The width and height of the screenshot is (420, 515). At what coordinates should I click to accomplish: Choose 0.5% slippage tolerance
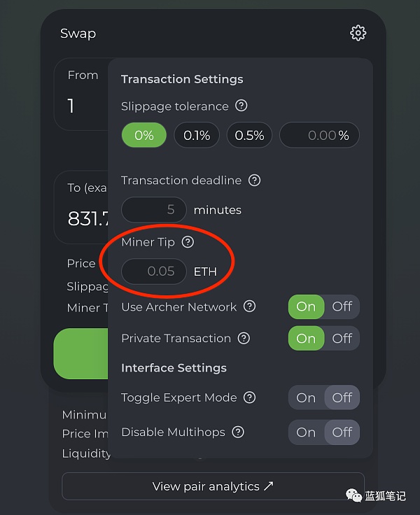(x=249, y=135)
